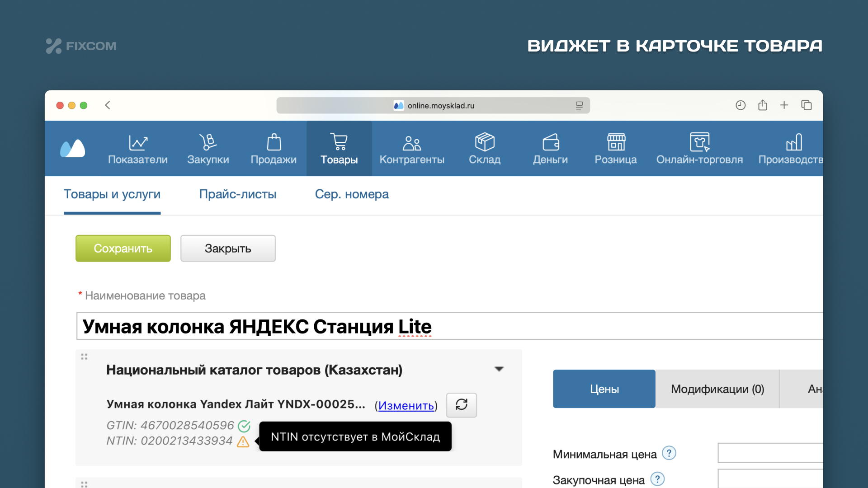Go to the Продажи sales section
This screenshot has height=488, width=868.
pyautogui.click(x=274, y=149)
